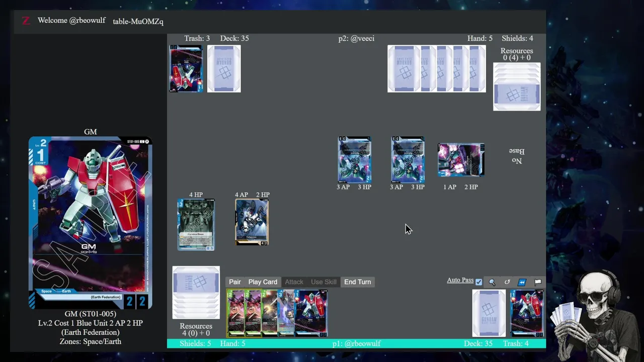Click the table-MuOMZq table name
644x362 pixels.
pos(138,21)
